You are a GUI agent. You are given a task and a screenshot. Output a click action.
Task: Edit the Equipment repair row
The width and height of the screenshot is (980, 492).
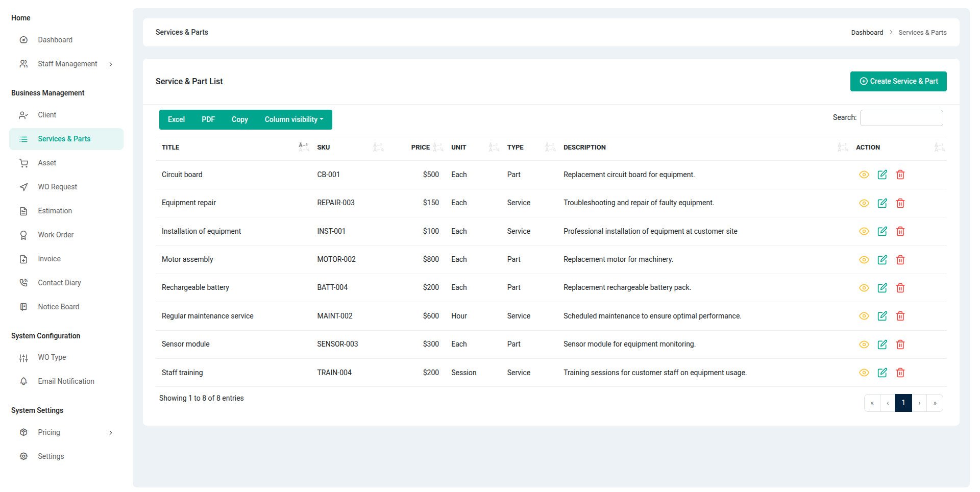882,203
